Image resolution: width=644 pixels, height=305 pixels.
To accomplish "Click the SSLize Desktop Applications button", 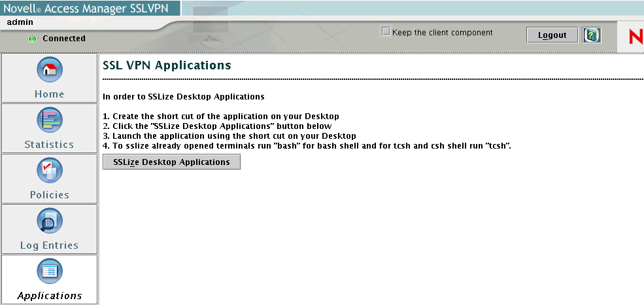I will tap(172, 162).
